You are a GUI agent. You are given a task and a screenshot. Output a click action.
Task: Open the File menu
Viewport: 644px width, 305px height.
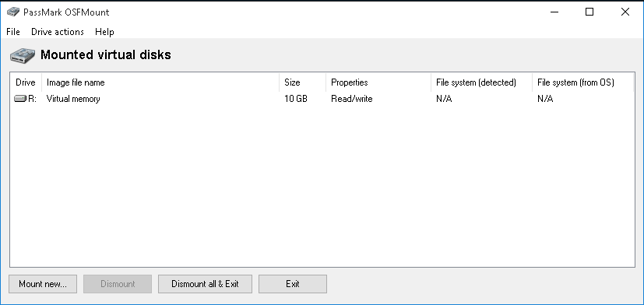pyautogui.click(x=13, y=32)
